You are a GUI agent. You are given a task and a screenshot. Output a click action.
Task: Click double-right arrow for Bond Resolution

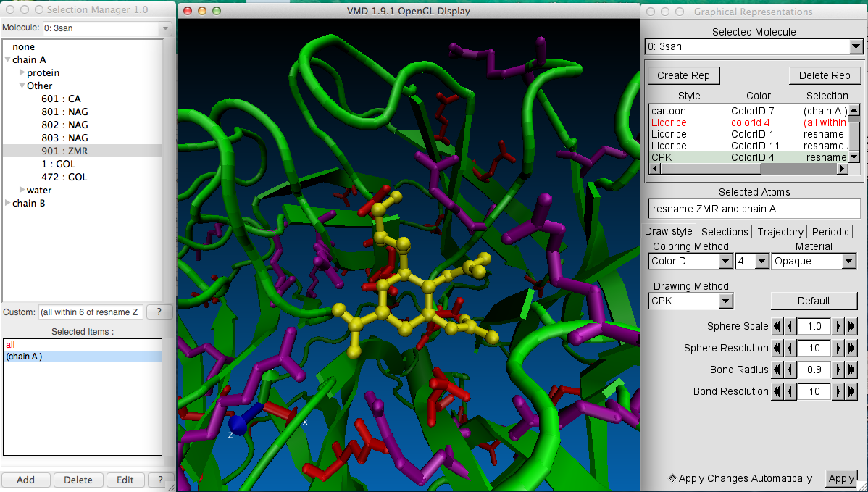pos(851,392)
